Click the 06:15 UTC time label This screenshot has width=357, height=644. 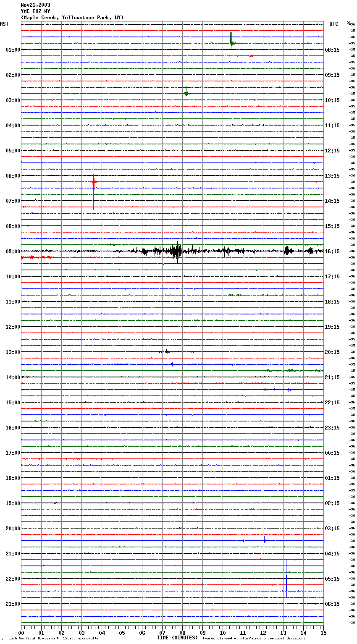tap(332, 604)
